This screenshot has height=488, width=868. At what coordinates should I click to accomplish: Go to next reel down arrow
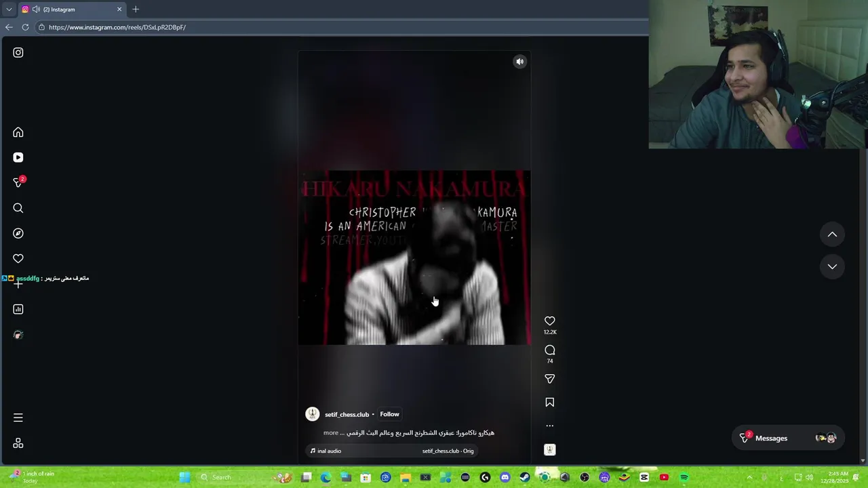832,266
